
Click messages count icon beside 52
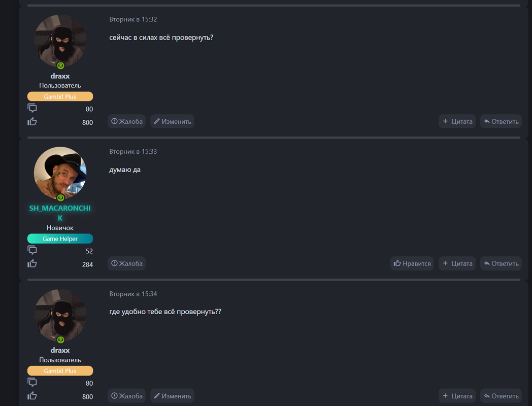tap(32, 250)
